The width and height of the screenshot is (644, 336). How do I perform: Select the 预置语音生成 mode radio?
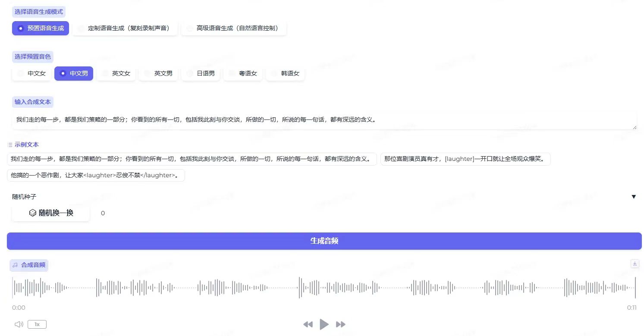click(41, 28)
